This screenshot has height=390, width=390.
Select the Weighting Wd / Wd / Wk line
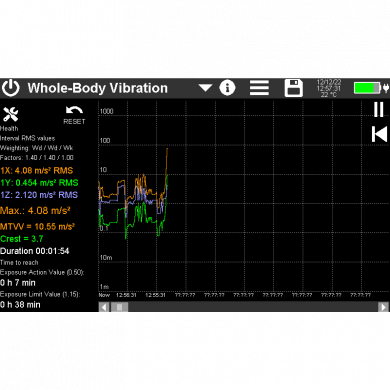(x=37, y=148)
